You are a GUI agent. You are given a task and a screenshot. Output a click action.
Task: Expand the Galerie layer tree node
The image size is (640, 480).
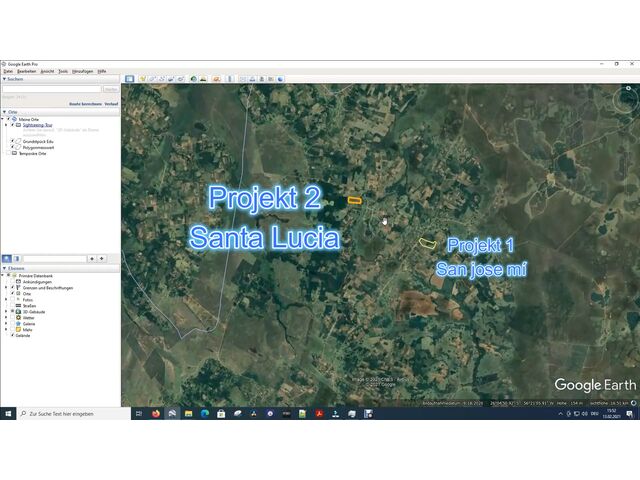tap(7, 324)
